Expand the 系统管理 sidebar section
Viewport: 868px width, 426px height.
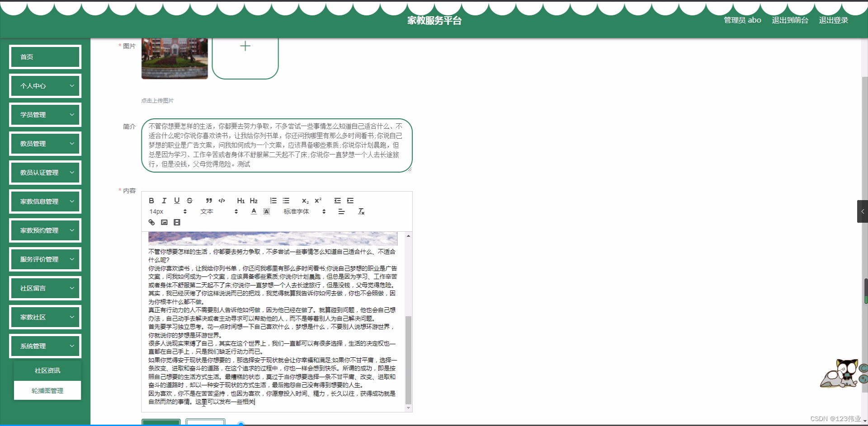tap(45, 346)
